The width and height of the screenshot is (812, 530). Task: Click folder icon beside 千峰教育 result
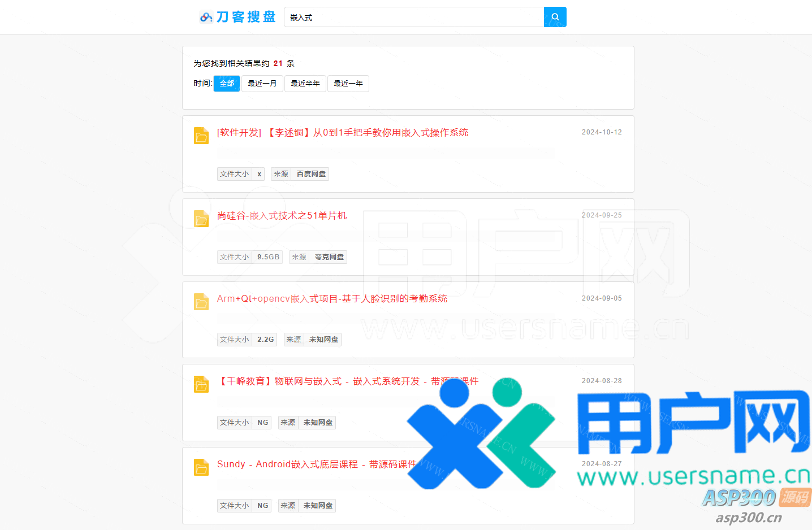(201, 384)
